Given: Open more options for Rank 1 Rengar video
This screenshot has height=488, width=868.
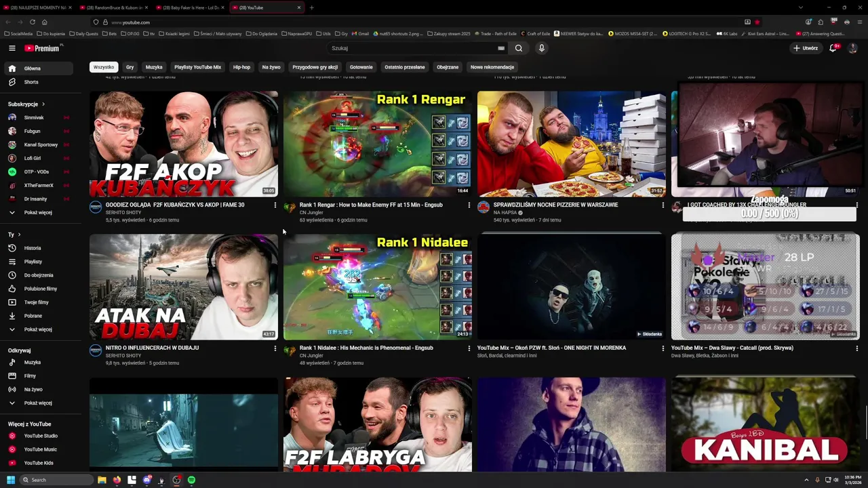Looking at the screenshot, I should coord(469,205).
